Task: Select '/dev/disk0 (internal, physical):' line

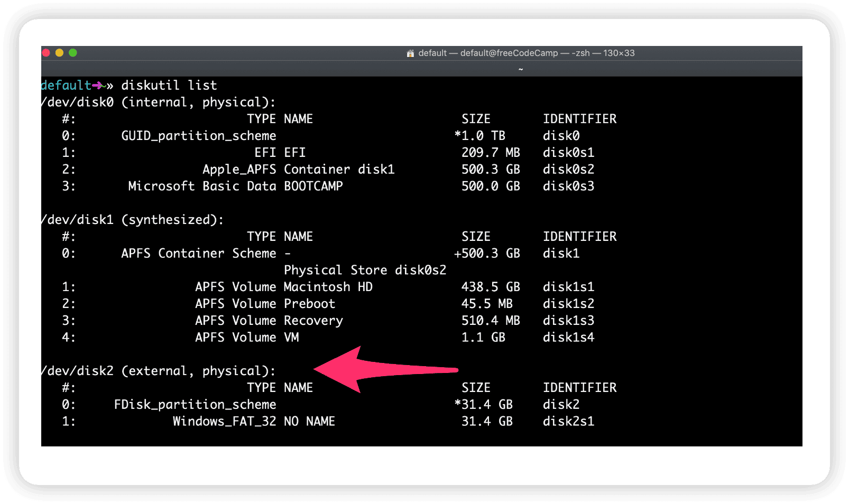Action: coord(159,102)
